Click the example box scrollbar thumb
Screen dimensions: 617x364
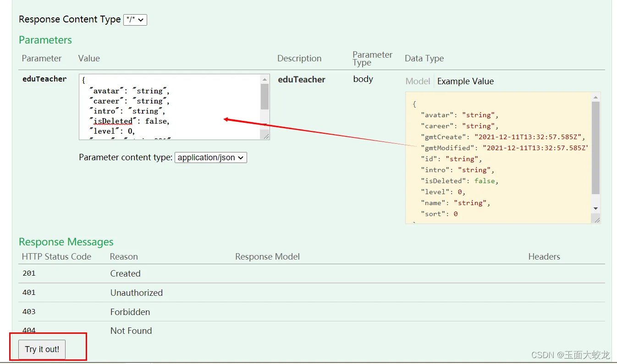click(x=596, y=147)
